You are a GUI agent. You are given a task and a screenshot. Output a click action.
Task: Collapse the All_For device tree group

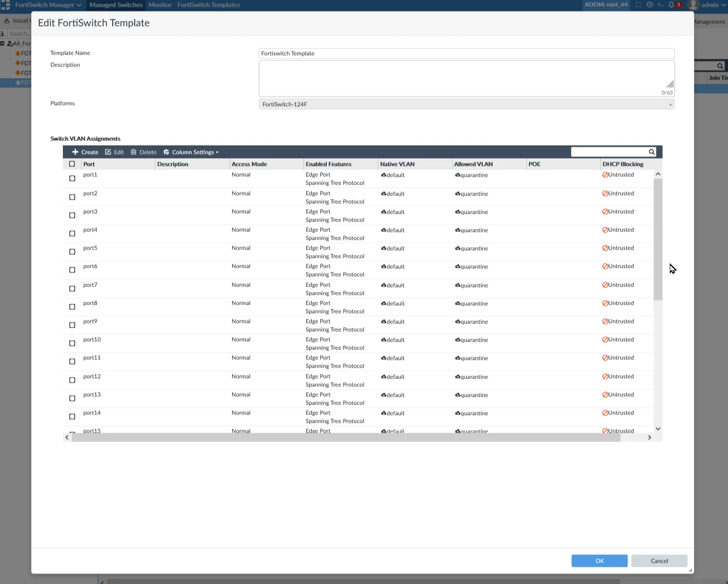click(3, 44)
